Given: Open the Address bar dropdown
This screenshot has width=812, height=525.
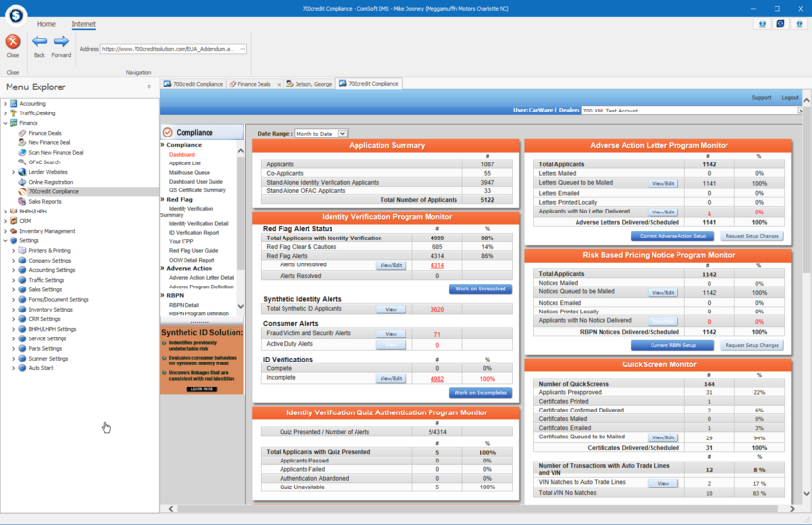Looking at the screenshot, I should 242,49.
